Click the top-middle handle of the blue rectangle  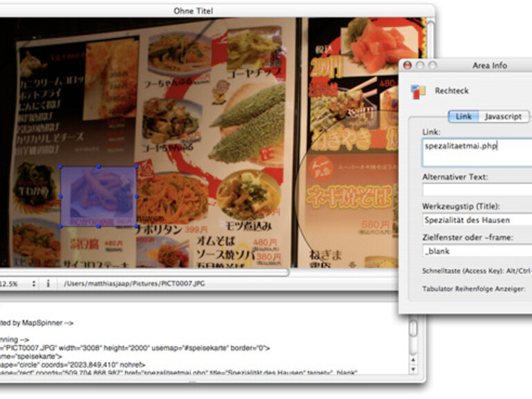[98, 166]
